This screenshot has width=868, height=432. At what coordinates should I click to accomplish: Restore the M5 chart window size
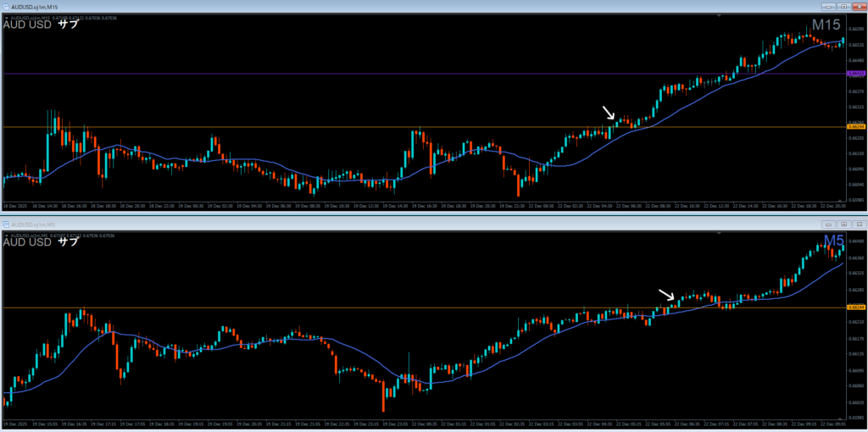843,224
